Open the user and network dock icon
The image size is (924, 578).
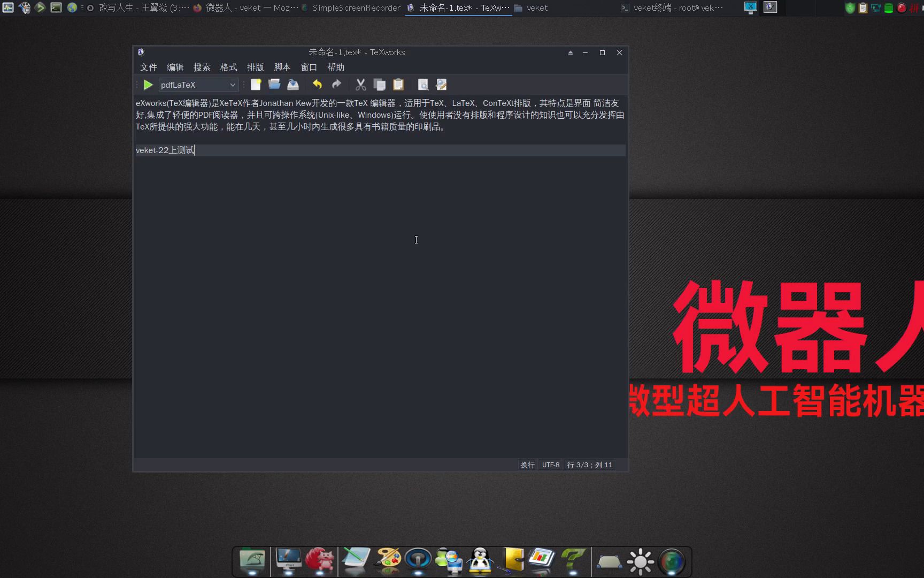point(449,561)
